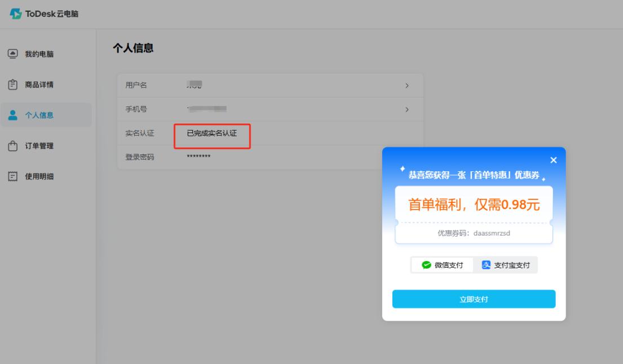The width and height of the screenshot is (623, 364).
Task: Click the 个人信息 person icon
Action: pos(12,115)
